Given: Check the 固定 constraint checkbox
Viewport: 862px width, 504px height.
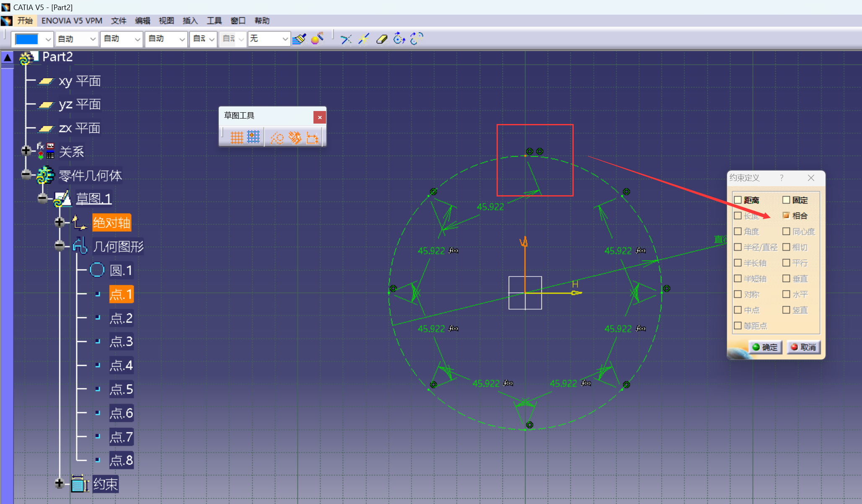Looking at the screenshot, I should point(786,200).
